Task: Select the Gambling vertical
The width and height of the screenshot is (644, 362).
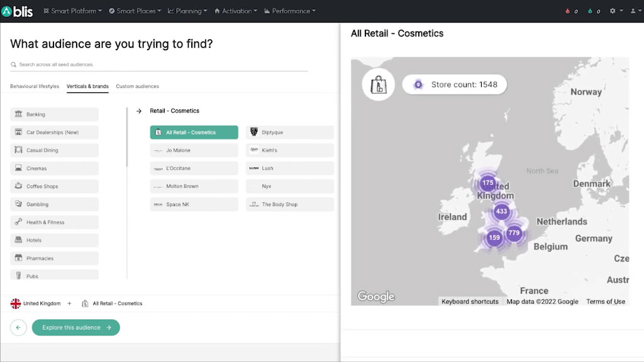Action: [54, 204]
